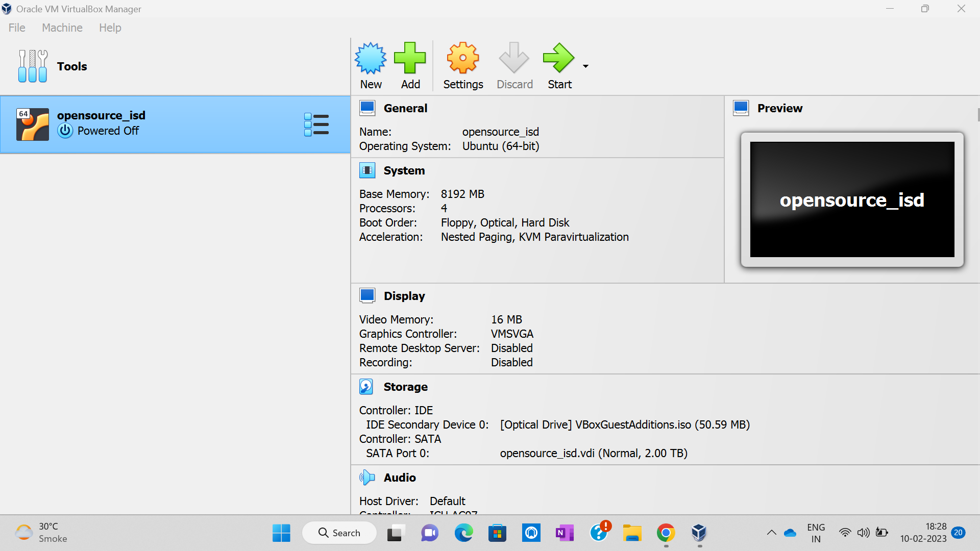Click the Storage section disk icon
The height and width of the screenshot is (551, 980).
(366, 387)
